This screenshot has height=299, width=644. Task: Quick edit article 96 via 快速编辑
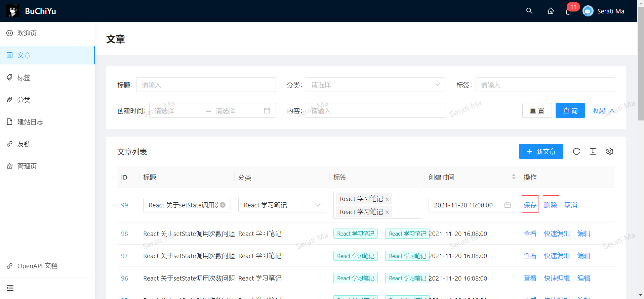[557, 278]
